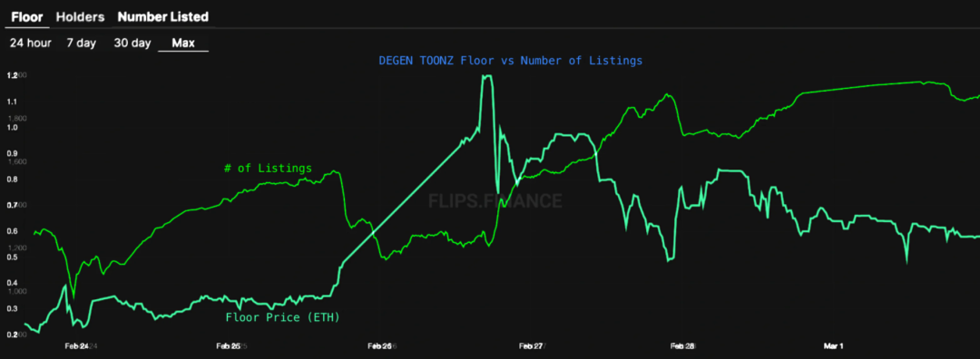980x359 pixels.
Task: Select the Feb 24 date marker
Action: [x=76, y=346]
